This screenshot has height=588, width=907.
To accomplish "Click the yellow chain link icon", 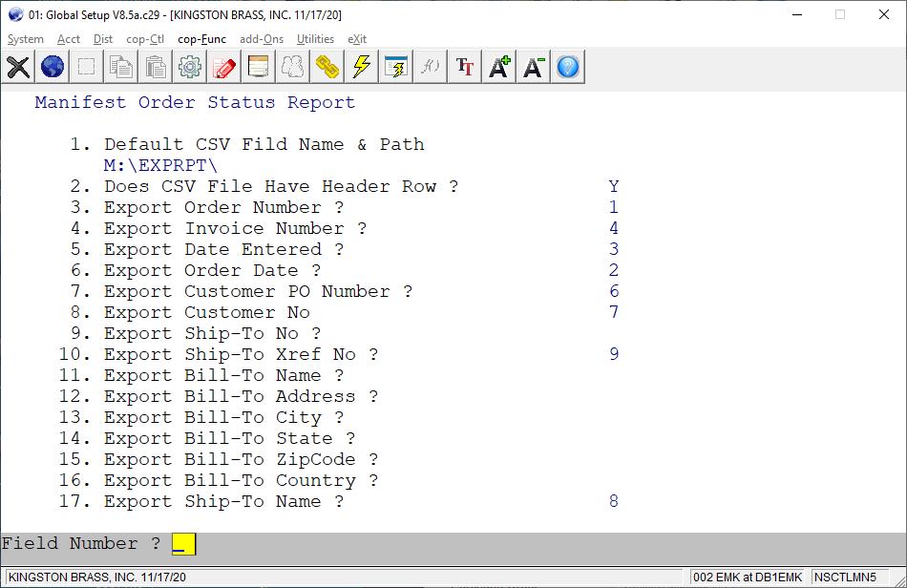I will [327, 67].
